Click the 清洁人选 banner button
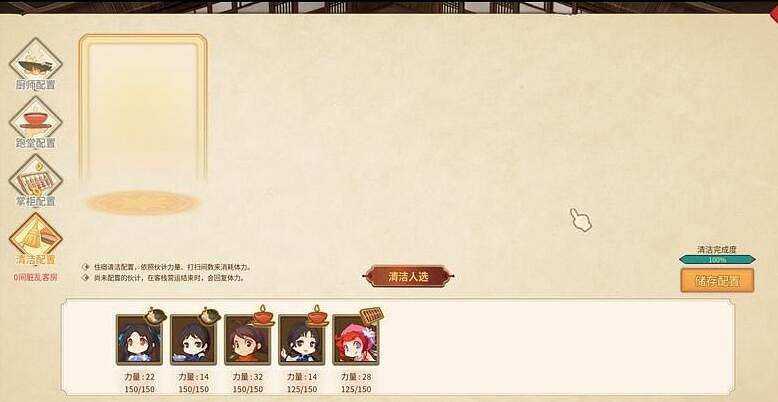This screenshot has height=402, width=778. (408, 276)
